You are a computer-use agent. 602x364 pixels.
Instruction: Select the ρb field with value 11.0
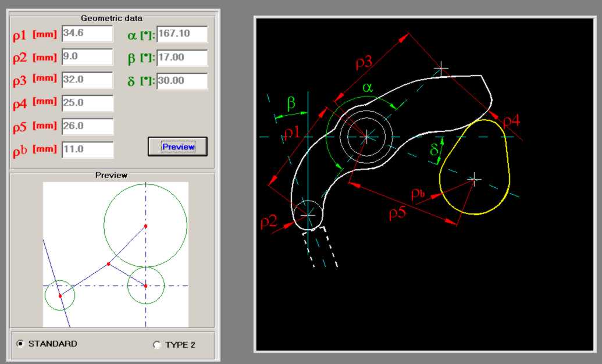(x=87, y=149)
